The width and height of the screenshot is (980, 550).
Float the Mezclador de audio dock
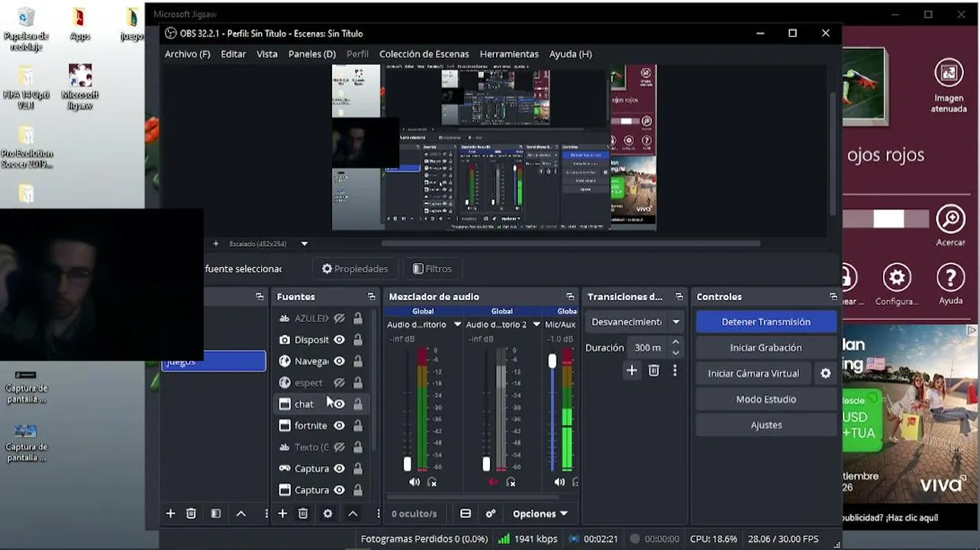click(570, 296)
